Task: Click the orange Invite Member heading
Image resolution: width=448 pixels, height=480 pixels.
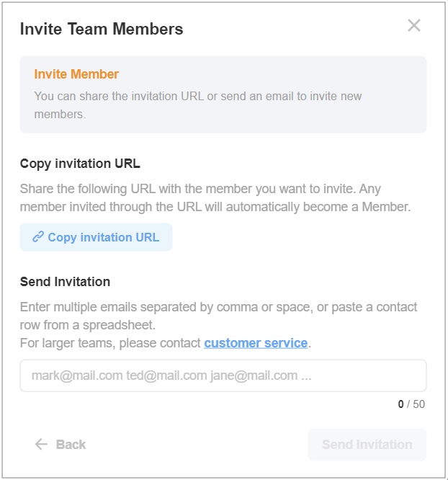Action: click(x=76, y=74)
